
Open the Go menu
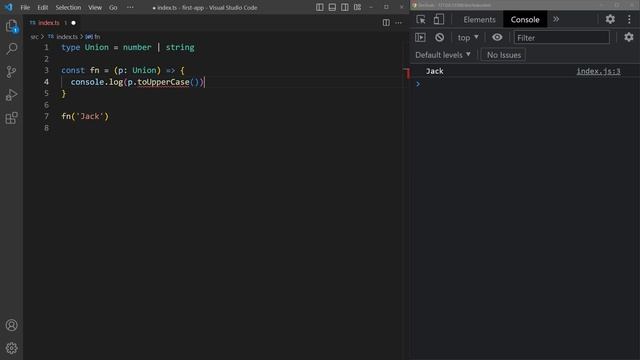(x=113, y=7)
